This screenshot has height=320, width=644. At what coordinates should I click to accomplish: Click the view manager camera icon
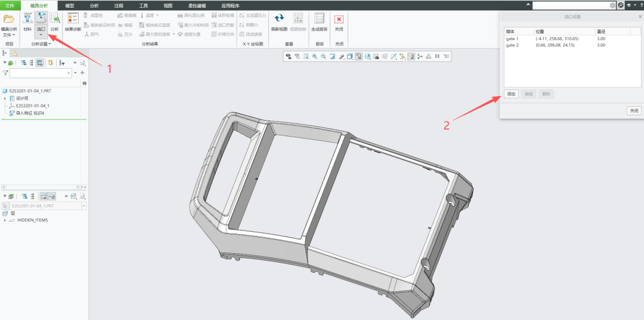click(376, 56)
